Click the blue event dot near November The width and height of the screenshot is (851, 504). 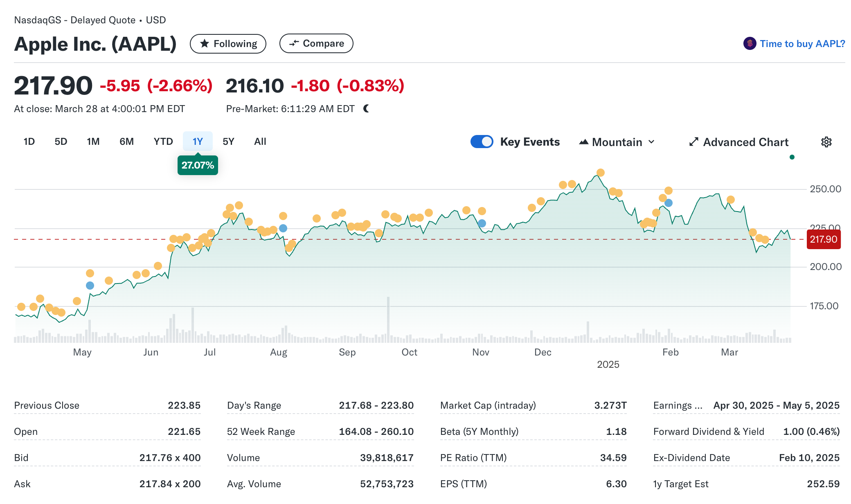tap(482, 223)
